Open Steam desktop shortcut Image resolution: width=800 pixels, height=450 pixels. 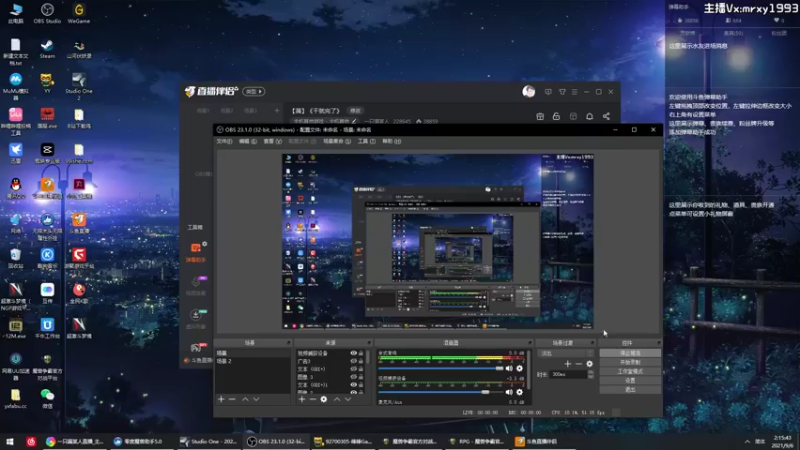pyautogui.click(x=47, y=49)
